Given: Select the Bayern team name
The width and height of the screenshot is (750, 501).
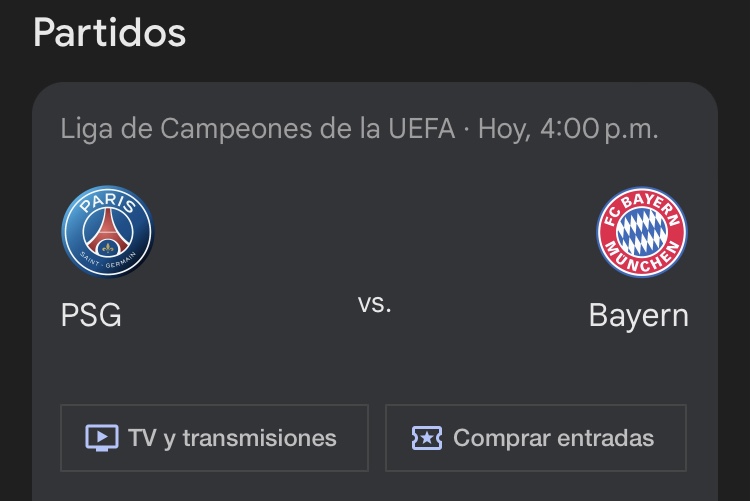Looking at the screenshot, I should point(638,315).
